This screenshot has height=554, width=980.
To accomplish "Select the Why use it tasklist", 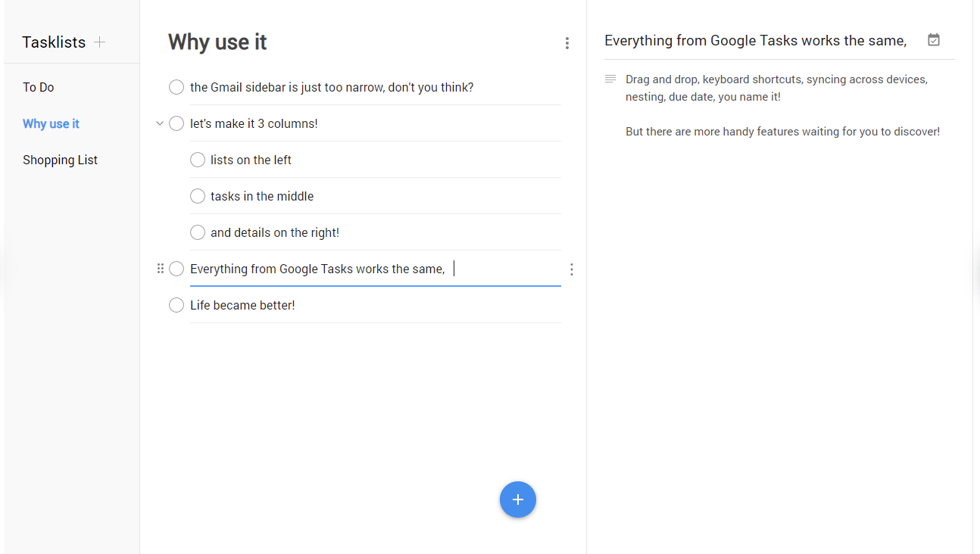I will coord(51,123).
